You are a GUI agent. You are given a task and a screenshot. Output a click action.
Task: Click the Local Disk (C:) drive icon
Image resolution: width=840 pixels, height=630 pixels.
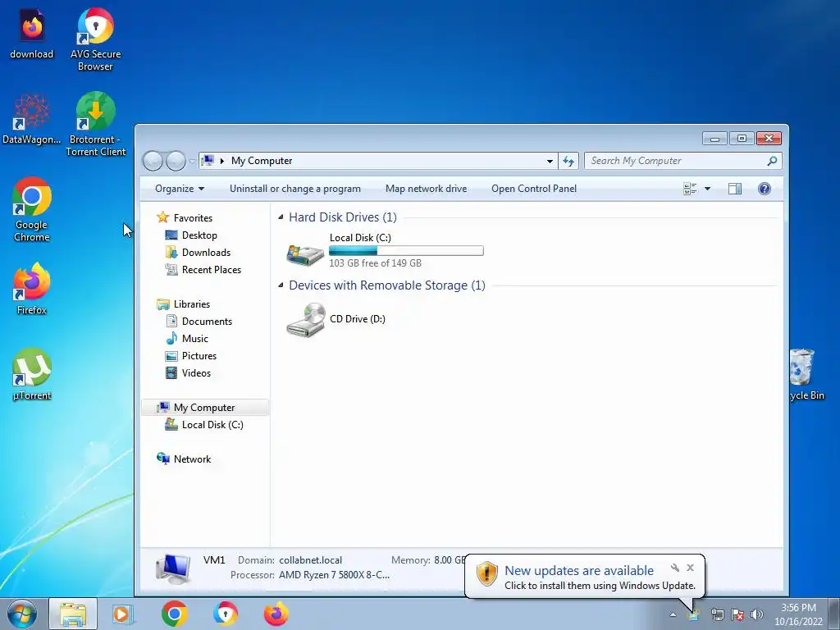pyautogui.click(x=305, y=254)
